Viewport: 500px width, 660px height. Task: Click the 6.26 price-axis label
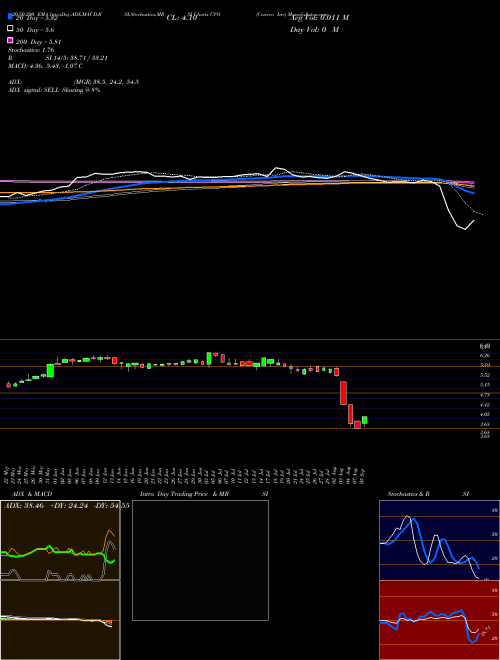tap(484, 356)
